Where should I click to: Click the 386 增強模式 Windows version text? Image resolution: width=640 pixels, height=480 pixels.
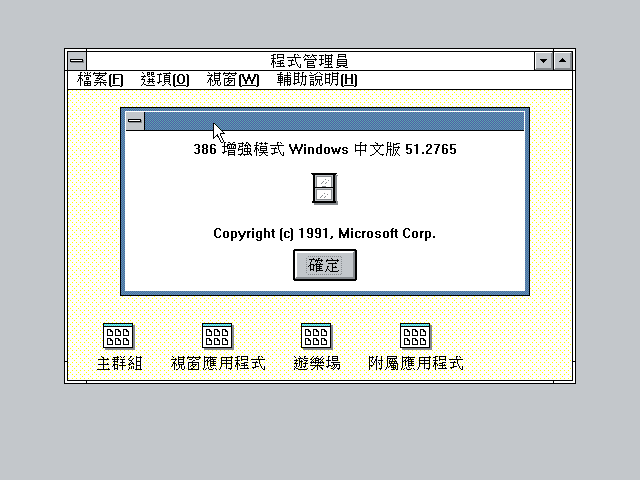[325, 149]
